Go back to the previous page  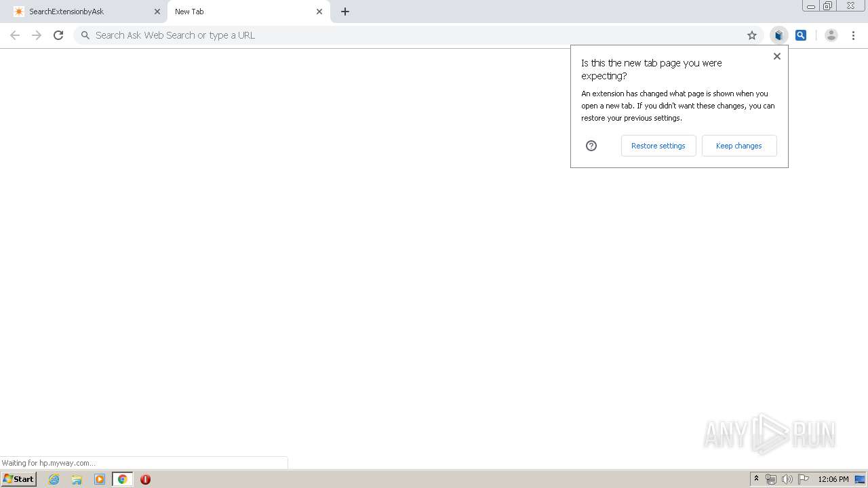click(x=15, y=35)
